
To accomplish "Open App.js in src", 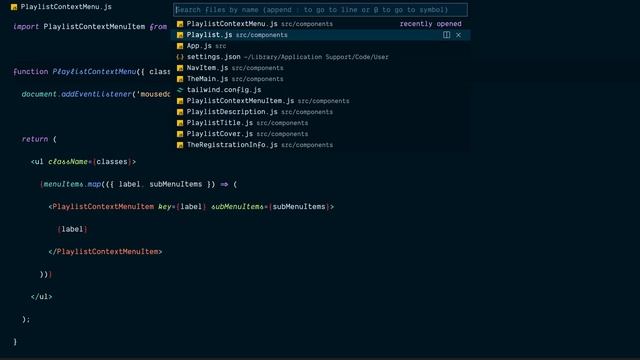I will (320, 46).
